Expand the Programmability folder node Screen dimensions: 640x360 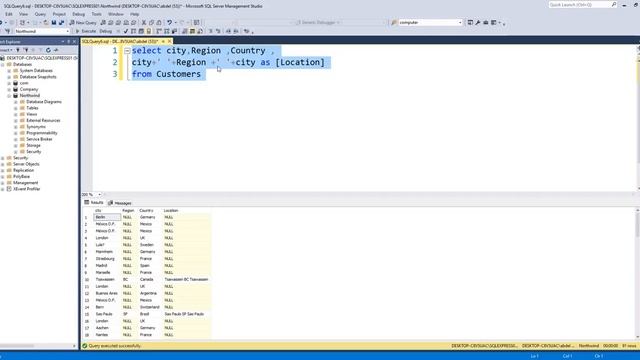pyautogui.click(x=16, y=133)
